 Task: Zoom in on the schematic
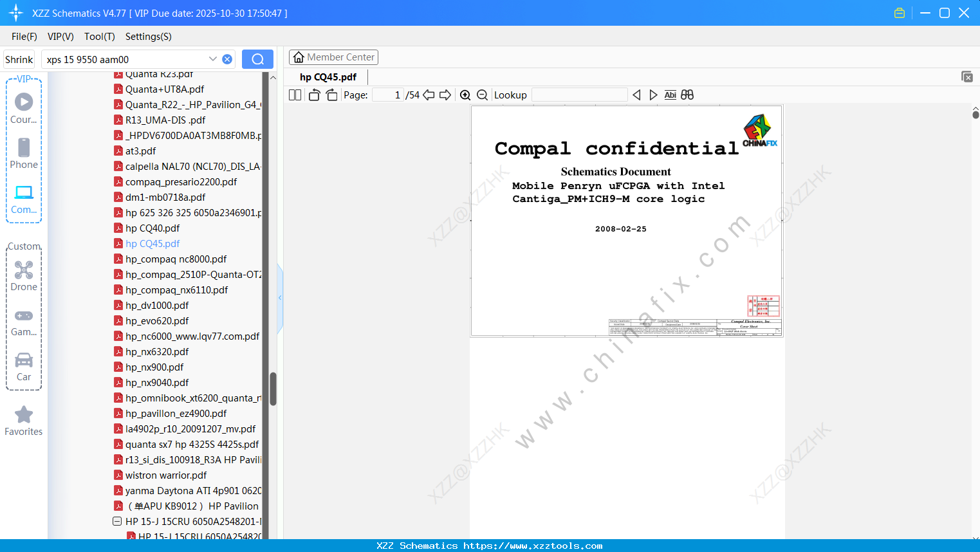465,95
